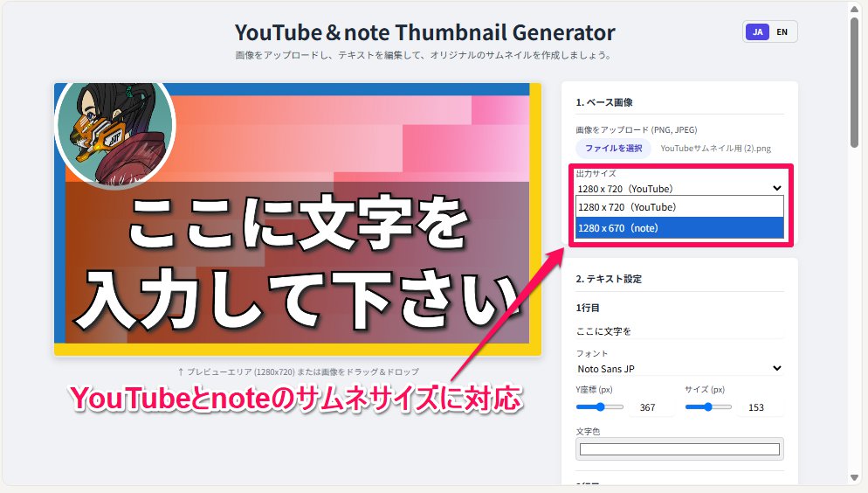Screen dimensions: 868x493
Task: Click the page vertical scrollbar thumb
Action: pos(854,83)
